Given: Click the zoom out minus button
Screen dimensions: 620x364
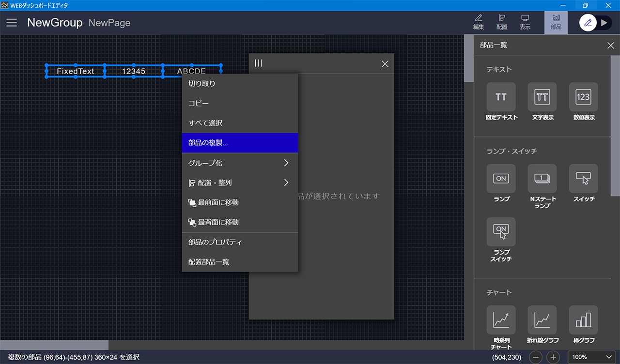Looking at the screenshot, I should (536, 357).
